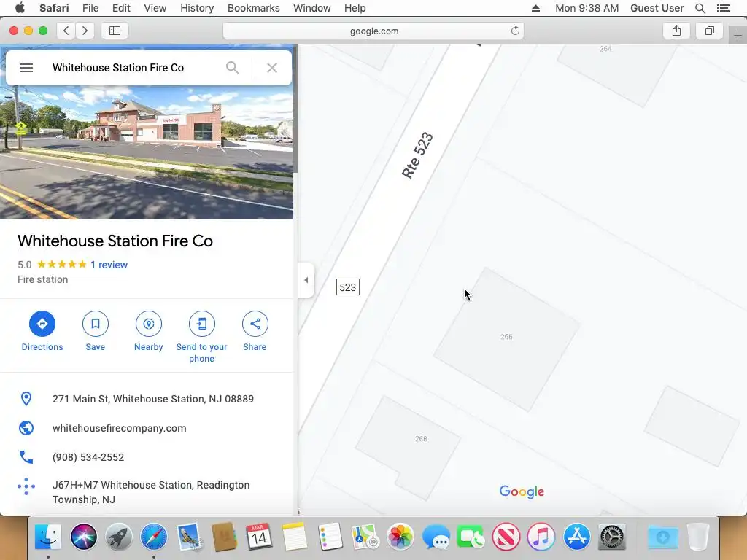Open the Downloads folder in Dock
The image size is (747, 560).
pyautogui.click(x=662, y=537)
